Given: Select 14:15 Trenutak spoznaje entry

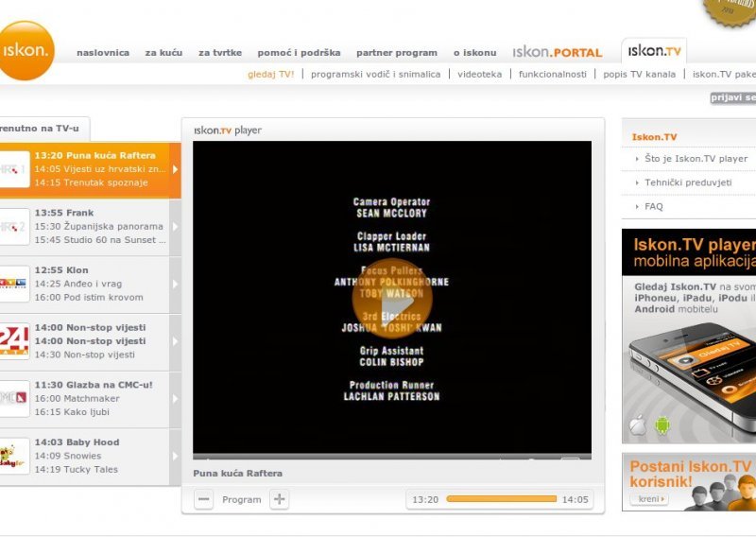Looking at the screenshot, I should [91, 182].
